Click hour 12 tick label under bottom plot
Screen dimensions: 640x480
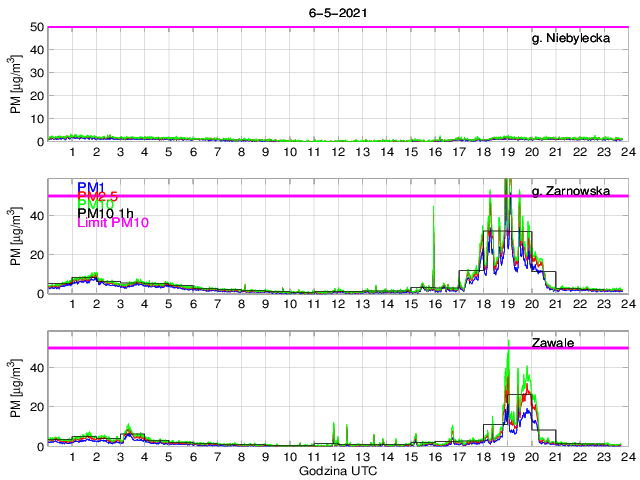338,457
